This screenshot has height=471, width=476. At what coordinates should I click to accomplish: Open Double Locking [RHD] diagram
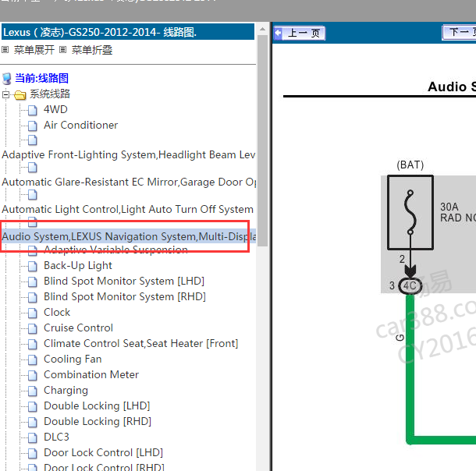(98, 421)
